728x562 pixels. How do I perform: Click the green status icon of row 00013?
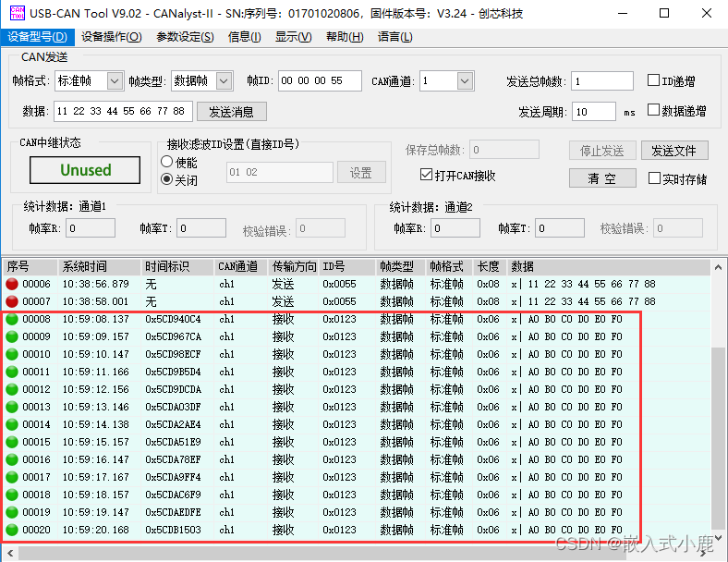pos(12,407)
